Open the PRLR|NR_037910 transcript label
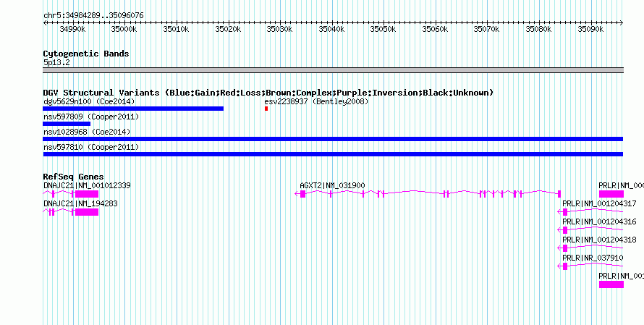Viewport: 644px width, 325px height. [x=593, y=258]
